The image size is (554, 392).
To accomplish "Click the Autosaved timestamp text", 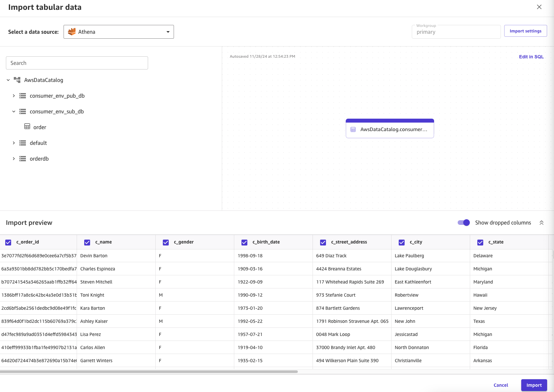I will 262,56.
